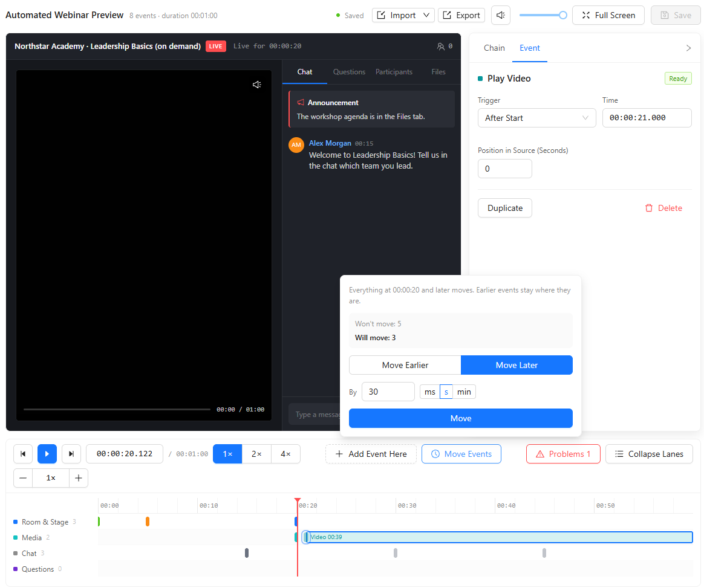Choose Move Earlier direction
Screen dimensions: 704x588
point(405,365)
